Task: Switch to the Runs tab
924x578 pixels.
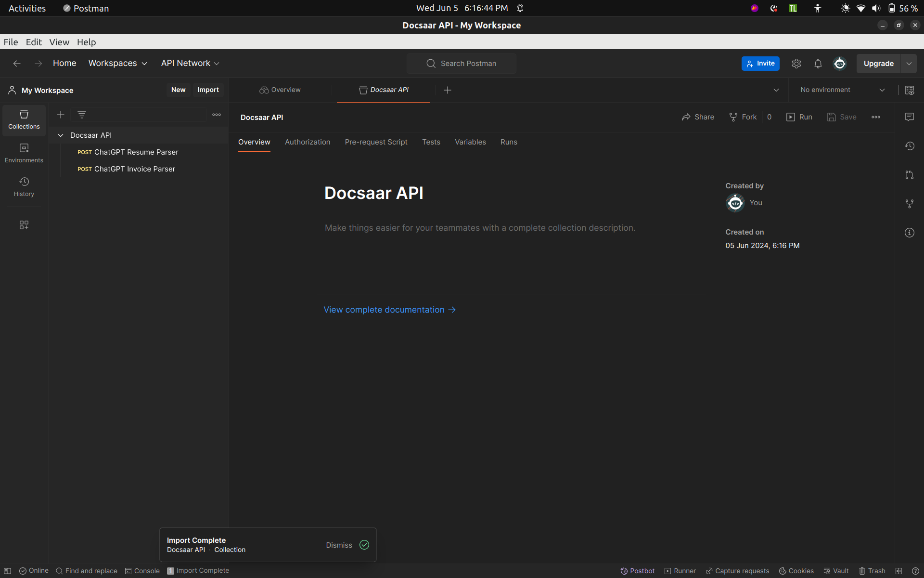Action: (x=509, y=142)
